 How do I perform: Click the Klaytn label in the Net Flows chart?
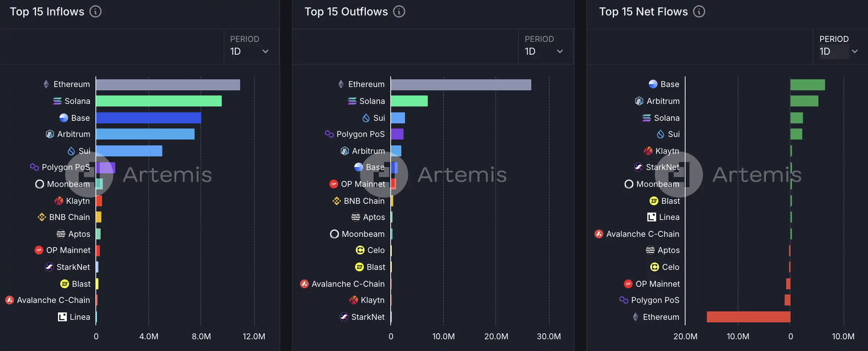[x=668, y=151]
